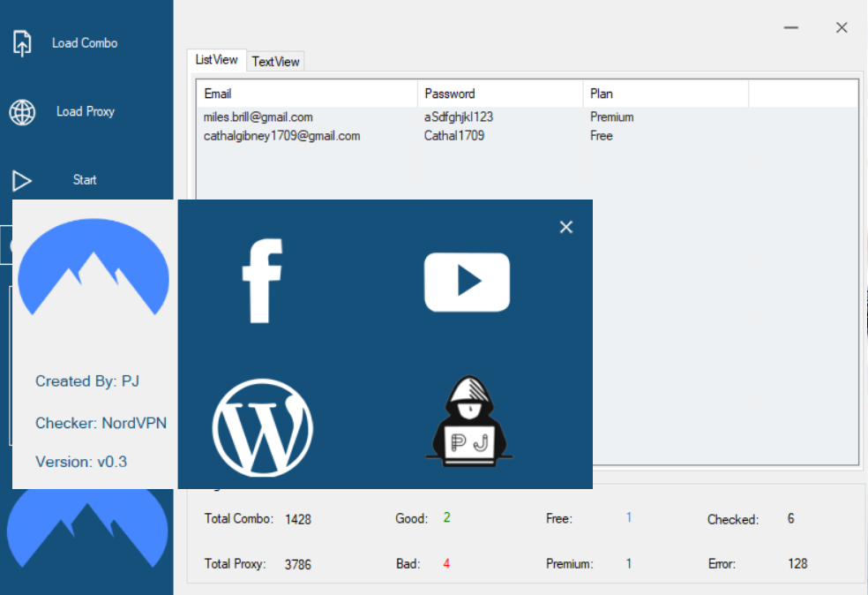Sort by the Password column header
Screen dimensions: 868x595
tap(500, 94)
